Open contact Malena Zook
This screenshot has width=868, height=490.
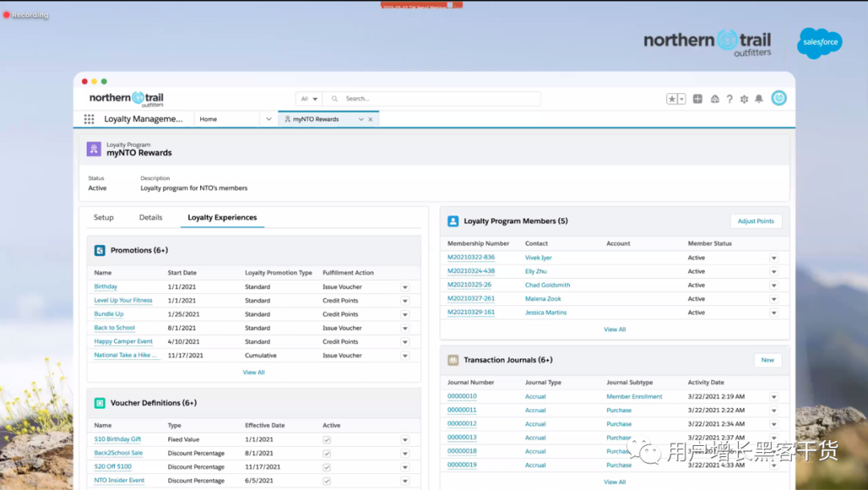(x=542, y=299)
